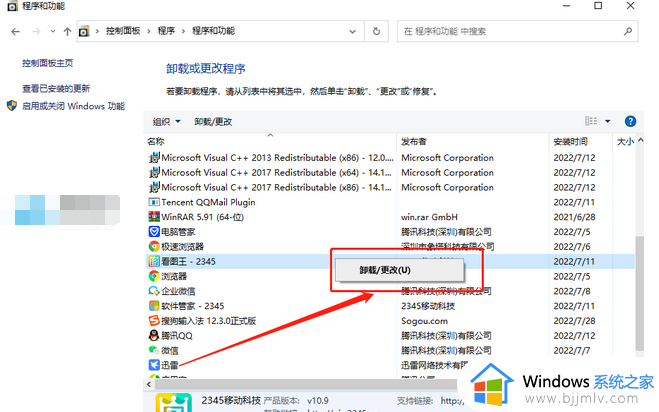Screen dimensions: 659x412
Task: Open the 组织 dropdown menu
Action: 166,121
